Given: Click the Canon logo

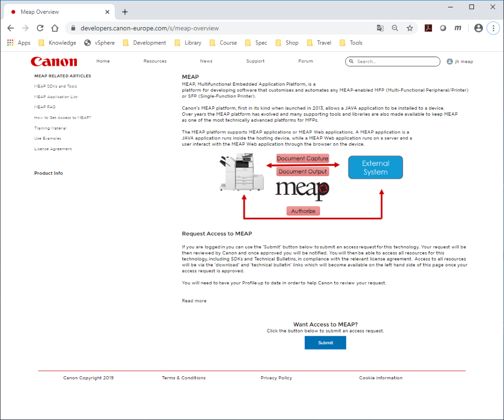Looking at the screenshot, I should [54, 61].
